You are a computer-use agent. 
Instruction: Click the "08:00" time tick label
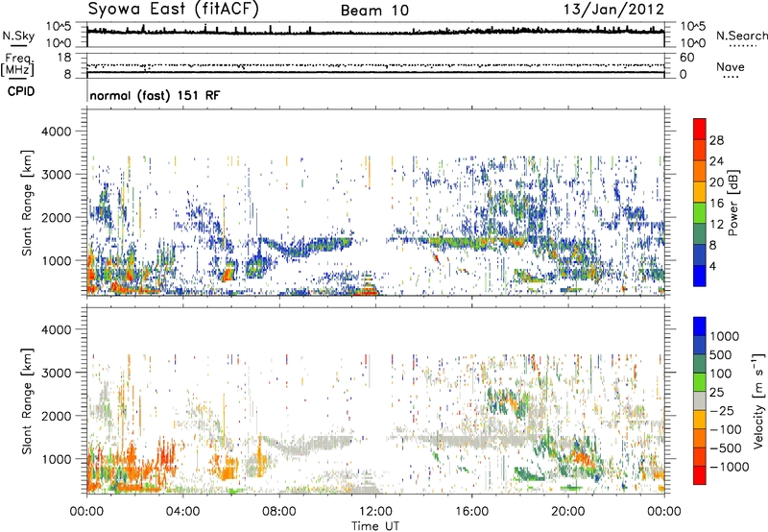click(x=279, y=512)
